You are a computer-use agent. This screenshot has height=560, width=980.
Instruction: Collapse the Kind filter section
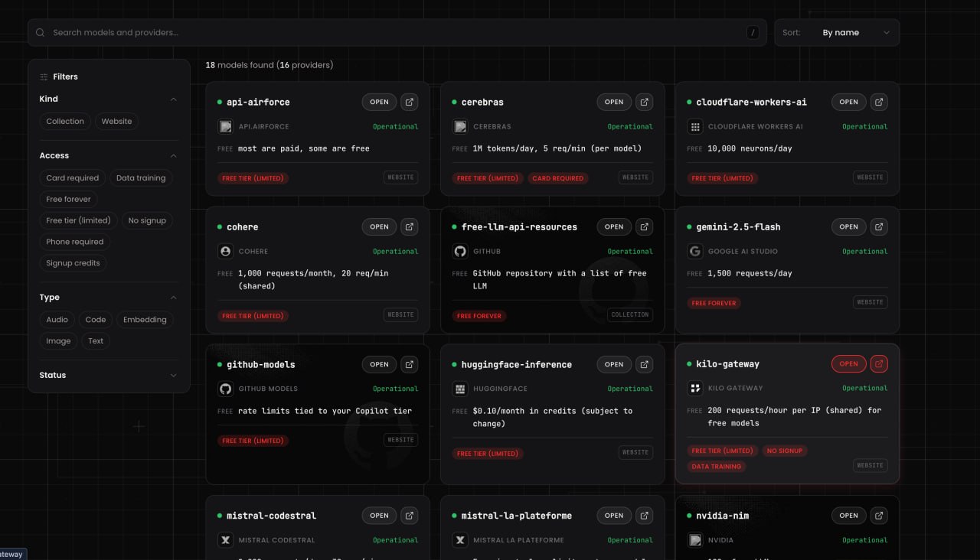coord(173,99)
